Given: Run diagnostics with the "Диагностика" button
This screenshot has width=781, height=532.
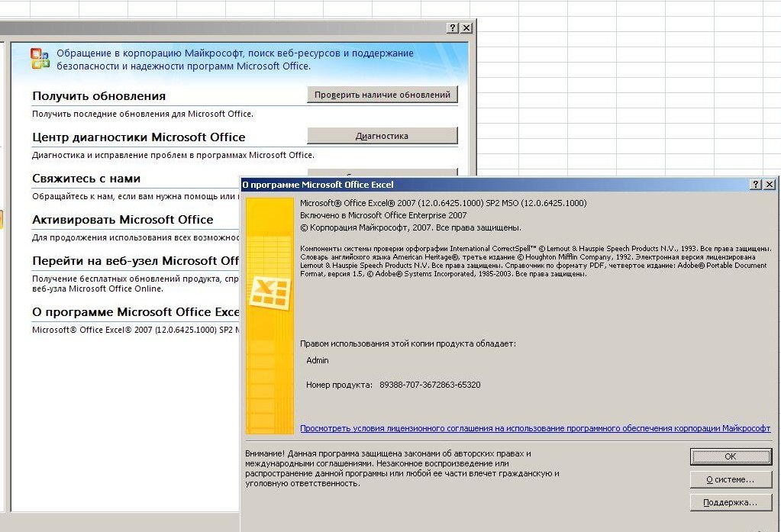Looking at the screenshot, I should 382,136.
